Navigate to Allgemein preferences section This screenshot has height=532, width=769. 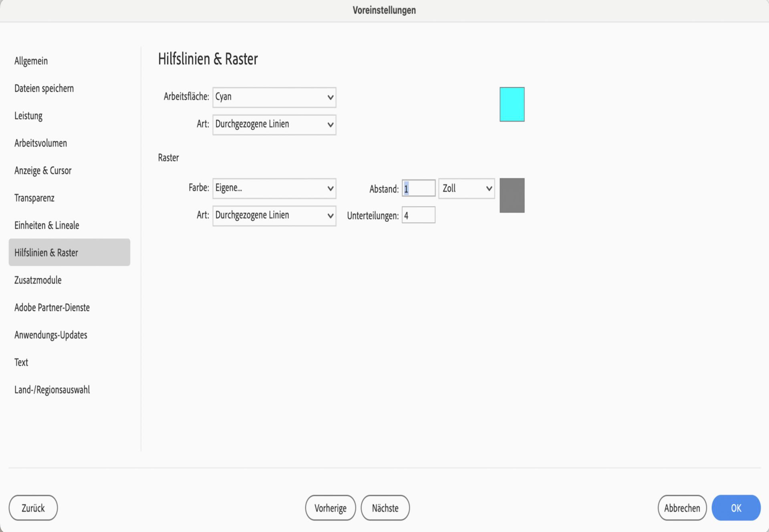point(31,61)
